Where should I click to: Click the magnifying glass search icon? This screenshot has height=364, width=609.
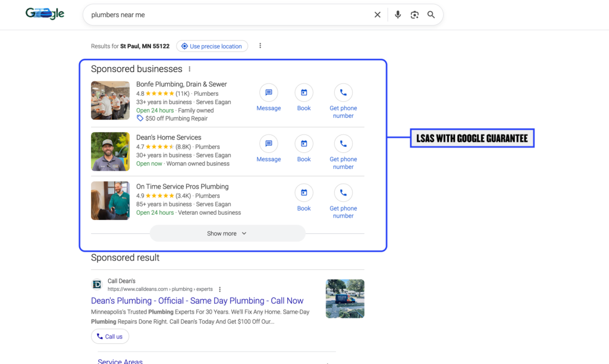coord(431,15)
